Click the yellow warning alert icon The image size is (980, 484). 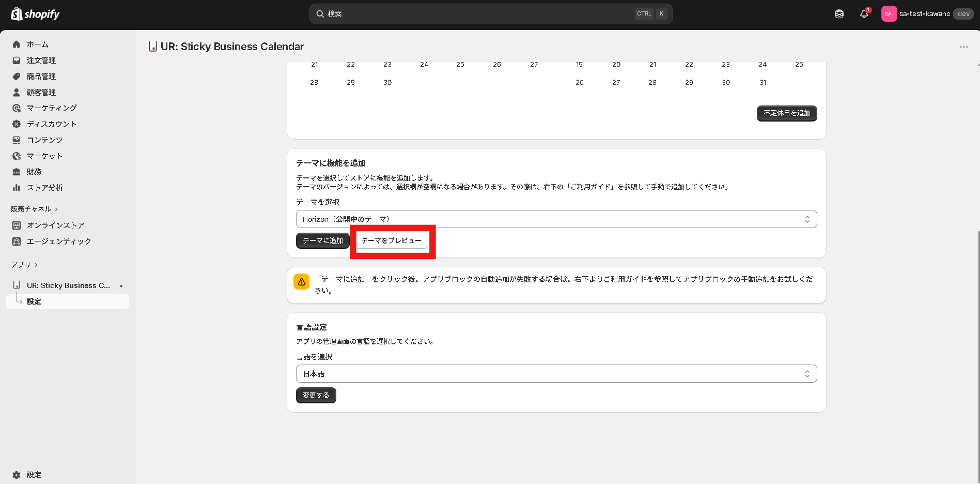[x=302, y=282]
